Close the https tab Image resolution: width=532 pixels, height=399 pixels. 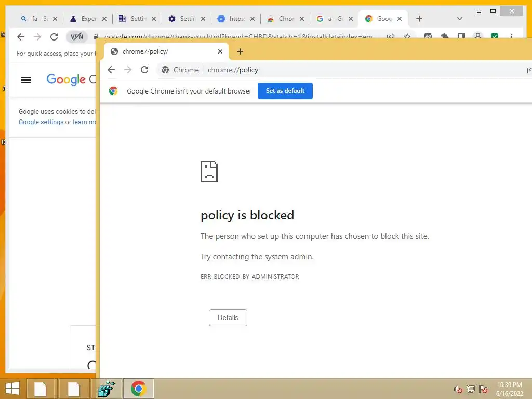point(252,19)
